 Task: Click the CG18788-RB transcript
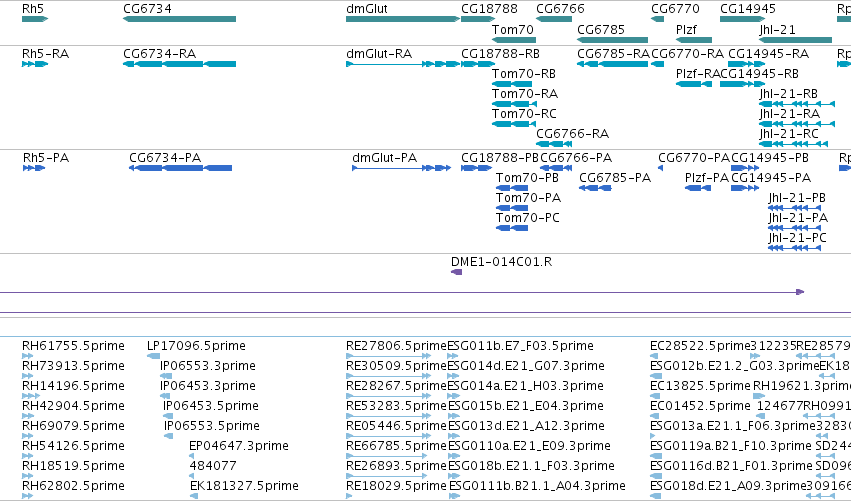click(478, 64)
